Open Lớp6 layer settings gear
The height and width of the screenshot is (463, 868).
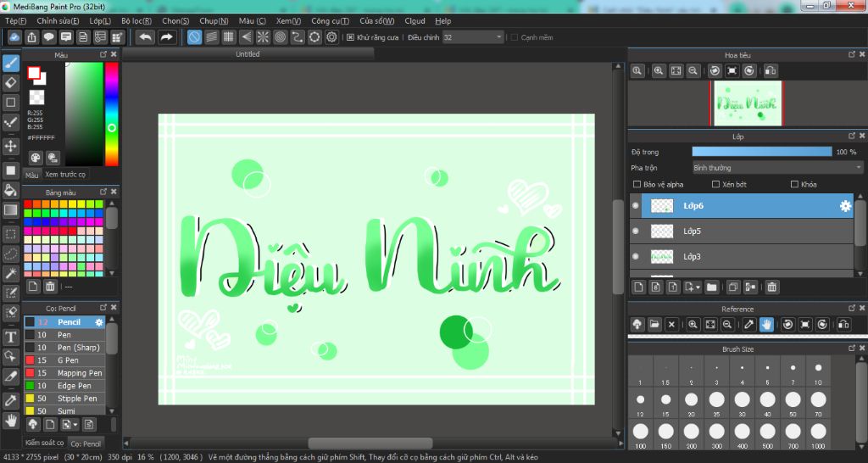(x=845, y=206)
